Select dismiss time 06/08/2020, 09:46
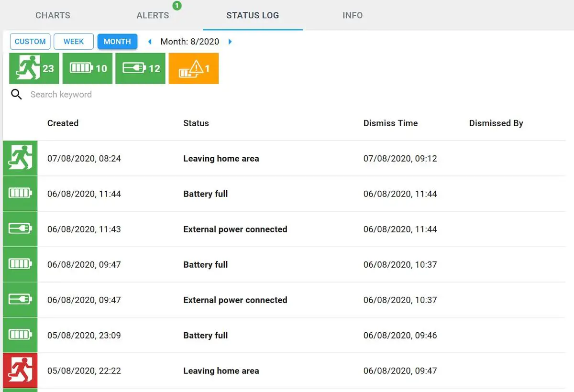 [400, 335]
